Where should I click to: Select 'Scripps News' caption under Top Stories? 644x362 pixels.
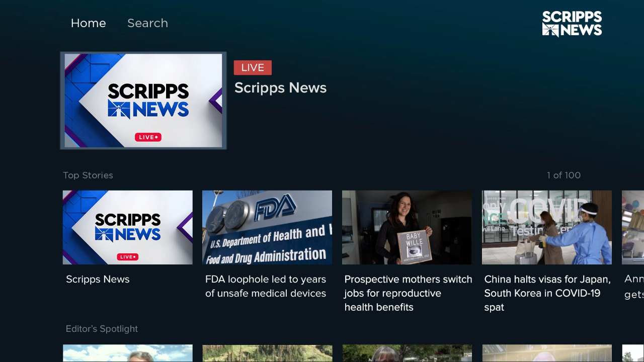(98, 279)
